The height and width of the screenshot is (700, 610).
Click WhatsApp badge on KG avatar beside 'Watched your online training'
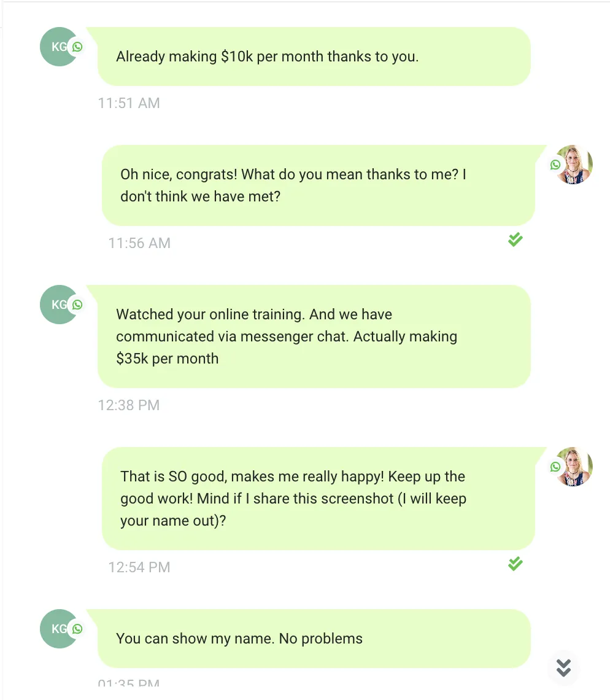[x=77, y=305]
